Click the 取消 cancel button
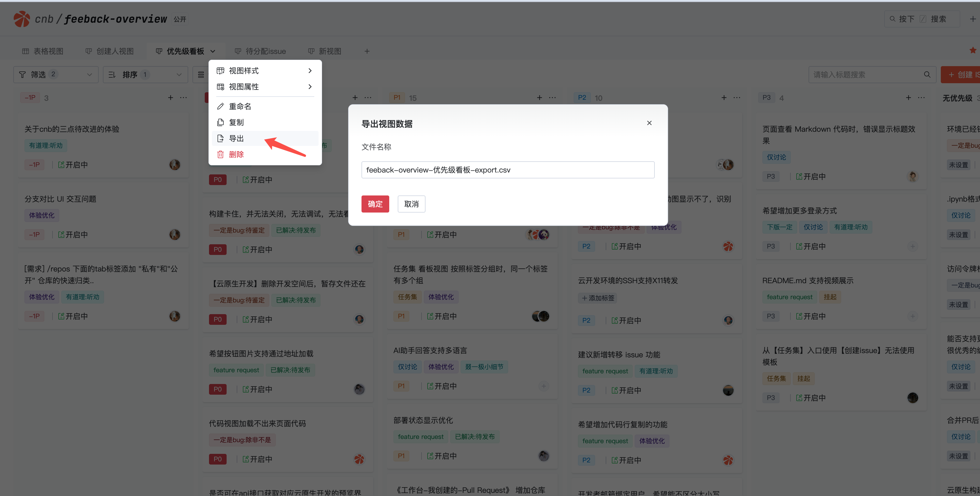The height and width of the screenshot is (496, 980). point(411,204)
